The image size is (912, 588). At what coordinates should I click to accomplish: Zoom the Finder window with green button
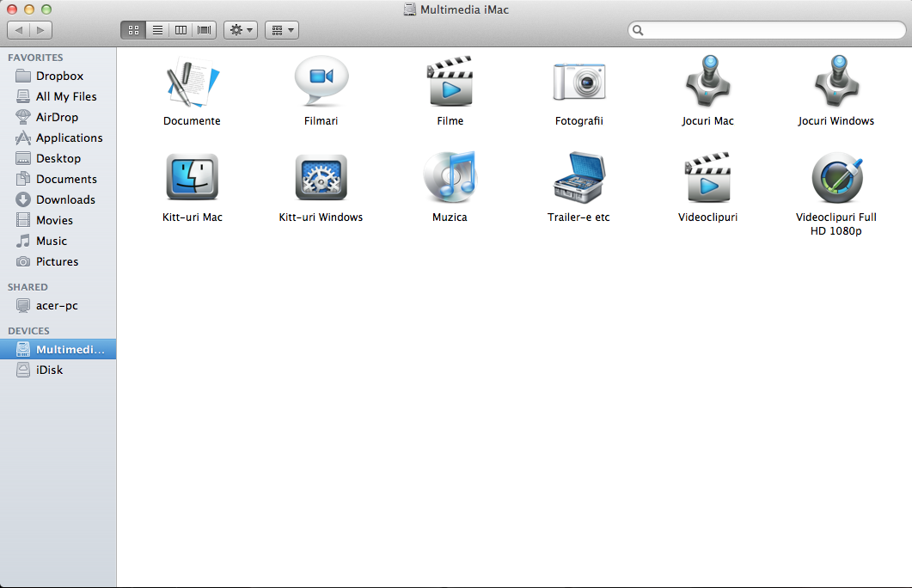[46, 9]
